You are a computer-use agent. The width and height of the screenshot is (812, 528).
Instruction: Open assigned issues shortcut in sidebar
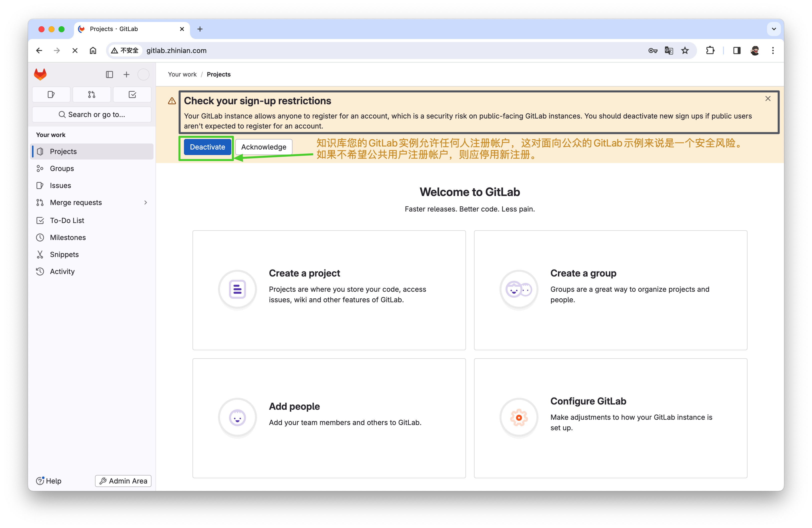coord(51,94)
